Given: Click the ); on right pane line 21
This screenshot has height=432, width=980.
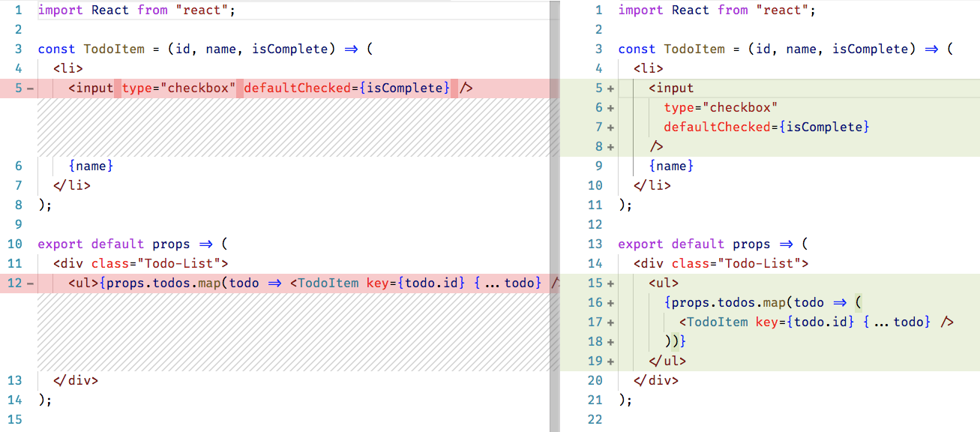Looking at the screenshot, I should pos(625,400).
